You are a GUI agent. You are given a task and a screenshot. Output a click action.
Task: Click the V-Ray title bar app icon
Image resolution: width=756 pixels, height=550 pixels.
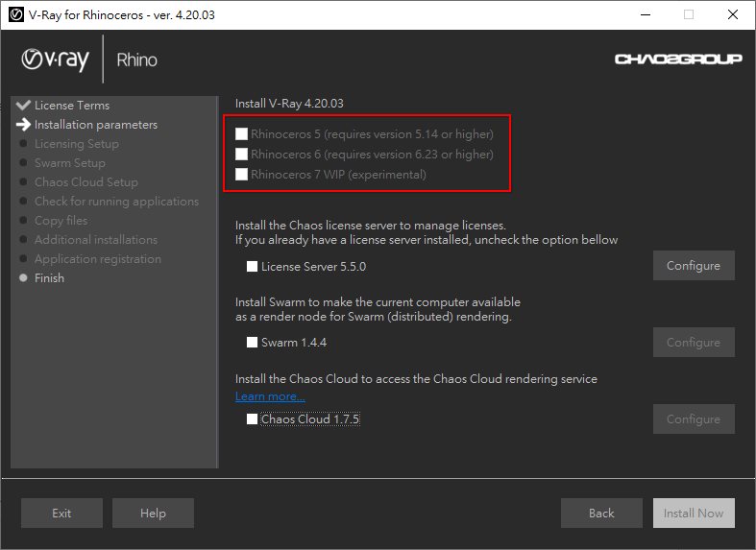[16, 15]
